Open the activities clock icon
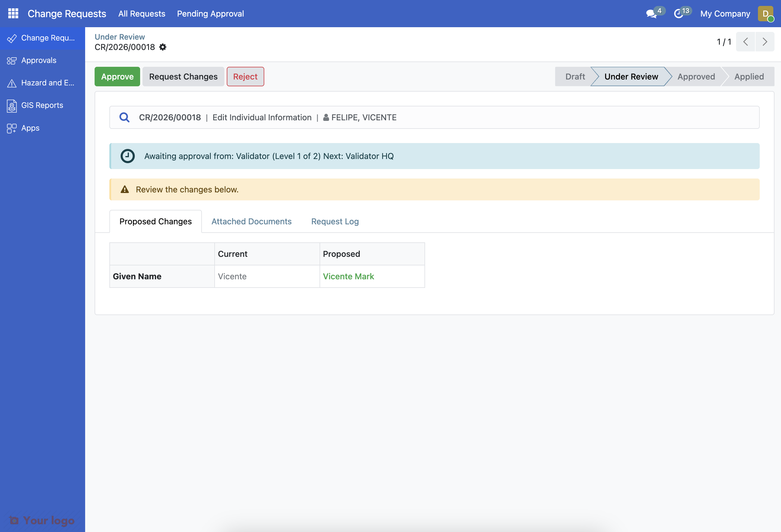The image size is (781, 532). point(678,14)
